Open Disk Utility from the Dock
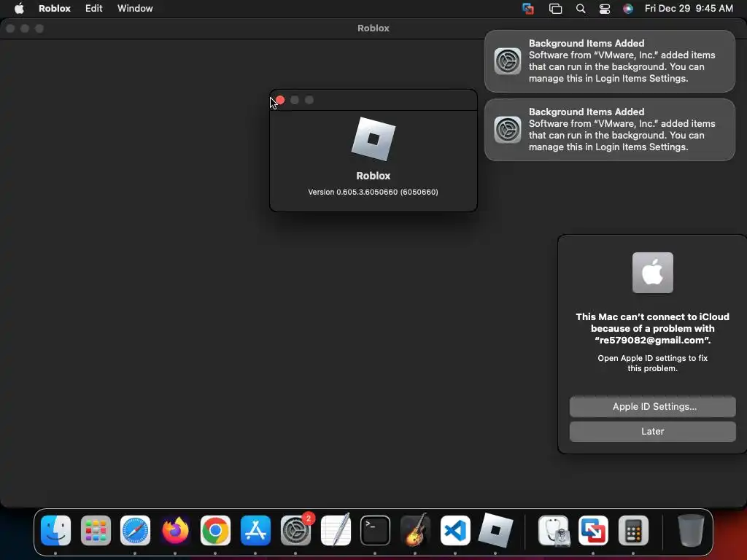747x560 pixels. 553,530
